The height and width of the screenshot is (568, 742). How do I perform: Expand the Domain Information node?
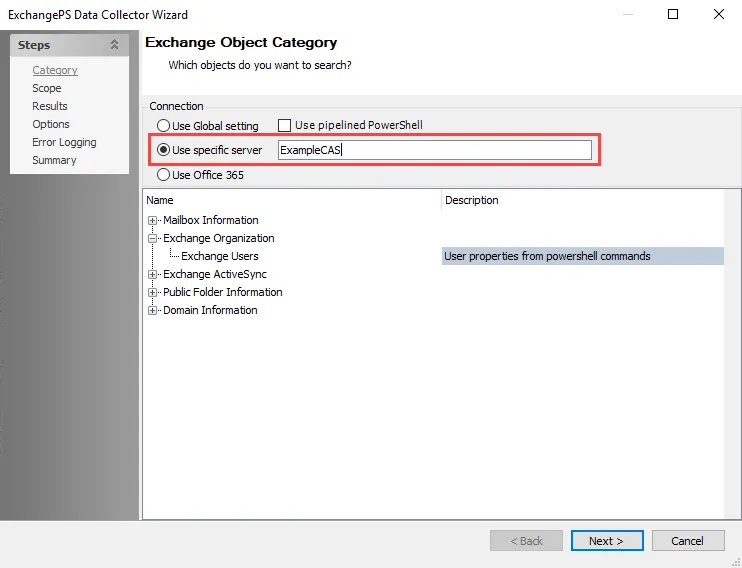[x=152, y=311]
